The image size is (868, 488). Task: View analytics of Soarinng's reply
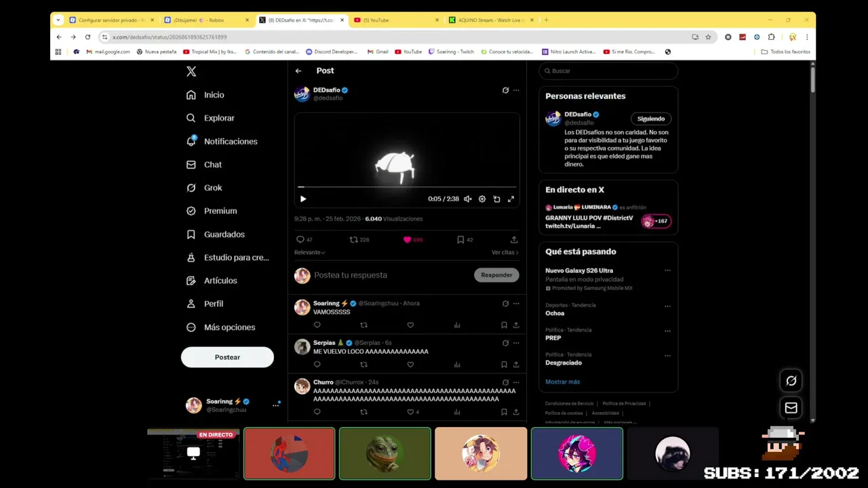[457, 325]
